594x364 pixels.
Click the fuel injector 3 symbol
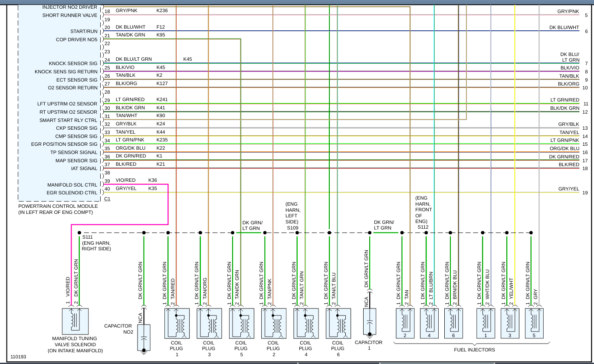pos(510,323)
